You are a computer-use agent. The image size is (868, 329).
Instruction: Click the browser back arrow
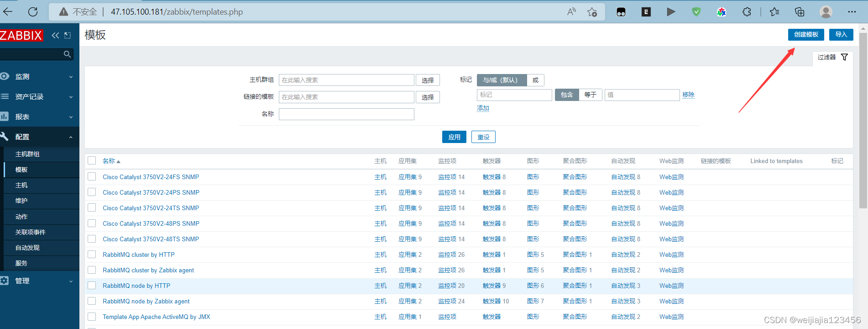pyautogui.click(x=8, y=11)
